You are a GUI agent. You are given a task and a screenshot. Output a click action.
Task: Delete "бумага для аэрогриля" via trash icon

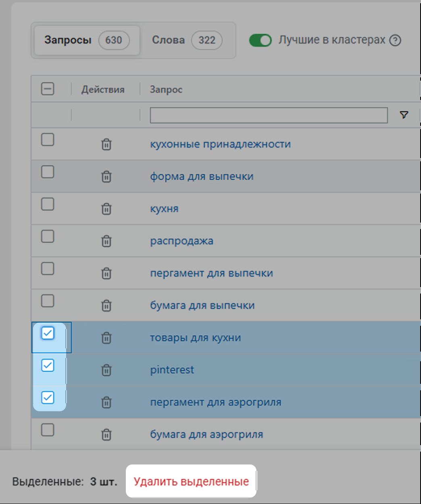tap(106, 435)
